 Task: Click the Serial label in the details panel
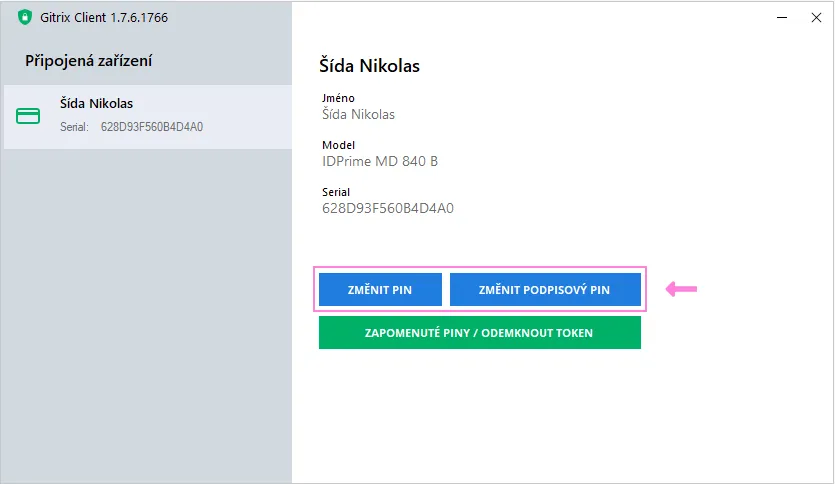[x=336, y=192]
